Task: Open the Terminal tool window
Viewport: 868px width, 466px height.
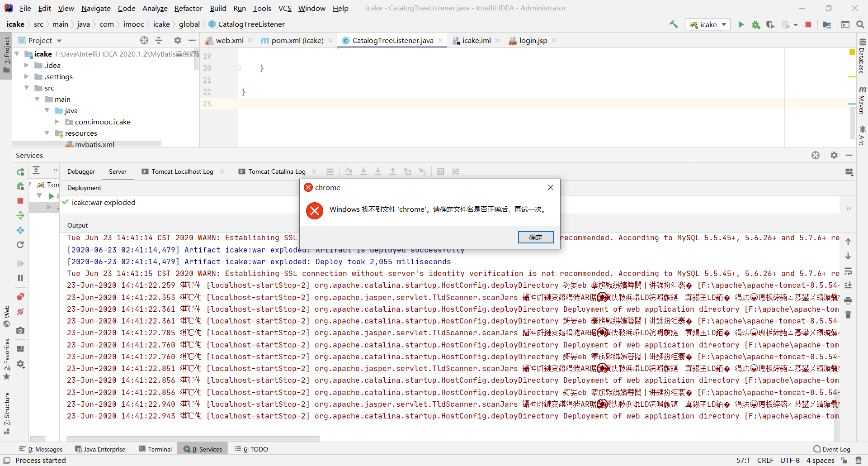Action: [156, 449]
